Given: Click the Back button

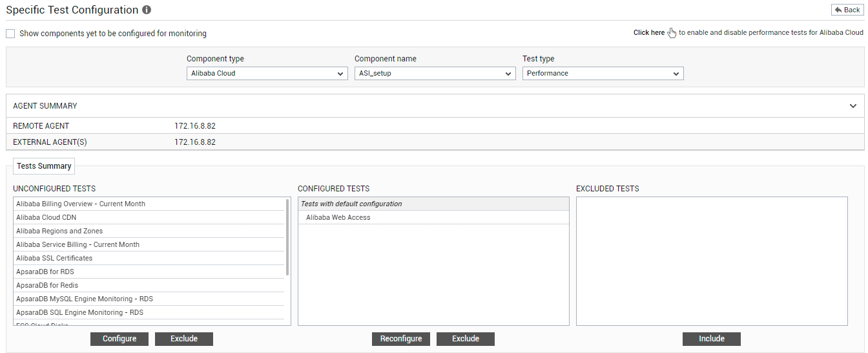Looking at the screenshot, I should [x=847, y=10].
